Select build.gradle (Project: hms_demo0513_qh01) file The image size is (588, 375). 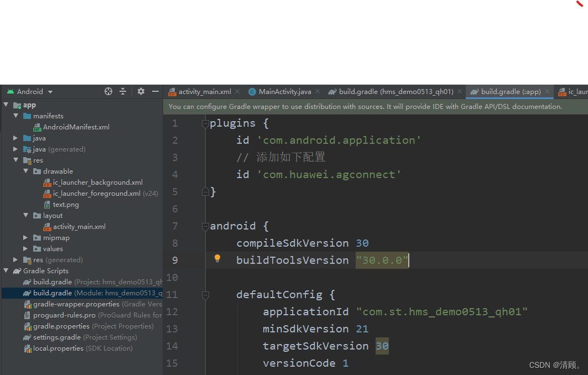pos(92,282)
